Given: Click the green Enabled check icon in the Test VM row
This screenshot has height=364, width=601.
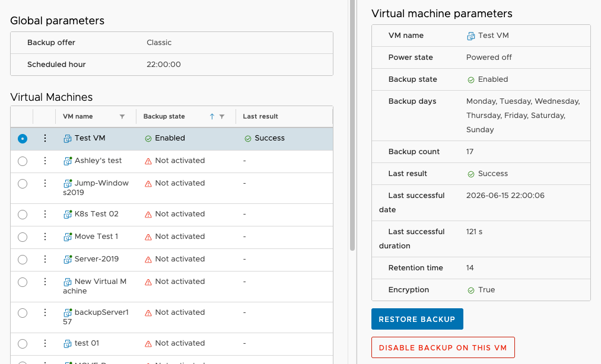Looking at the screenshot, I should pos(148,139).
